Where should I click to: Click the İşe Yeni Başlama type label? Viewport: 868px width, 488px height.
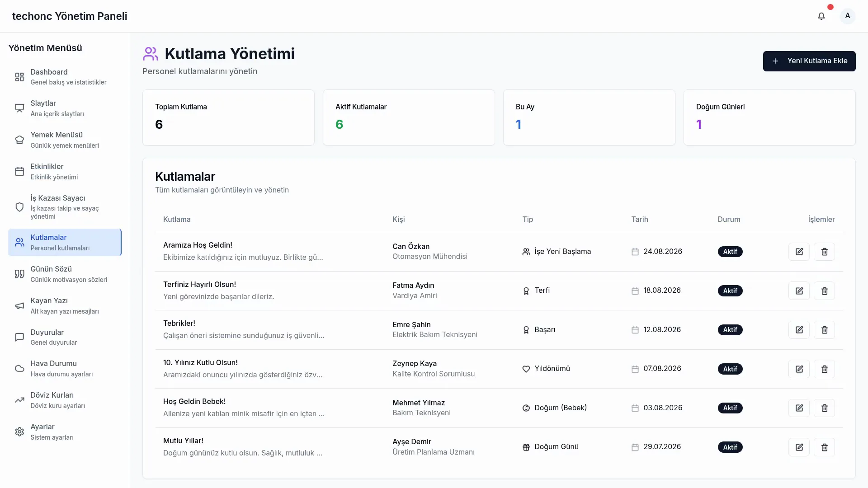tap(562, 252)
